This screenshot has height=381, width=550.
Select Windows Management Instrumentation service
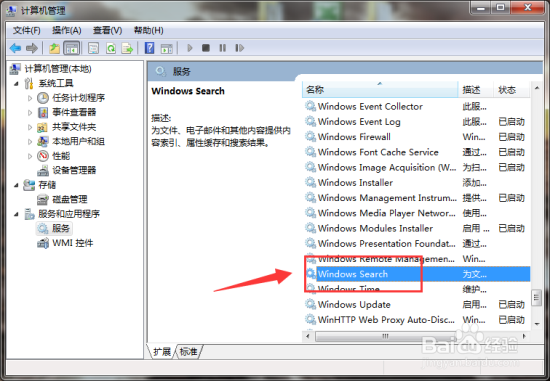coord(417,198)
